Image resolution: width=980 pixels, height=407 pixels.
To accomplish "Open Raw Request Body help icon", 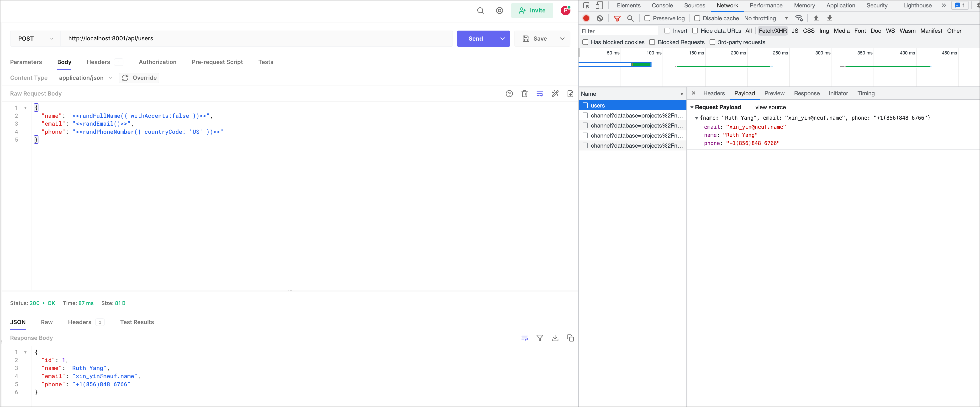I will (x=509, y=94).
